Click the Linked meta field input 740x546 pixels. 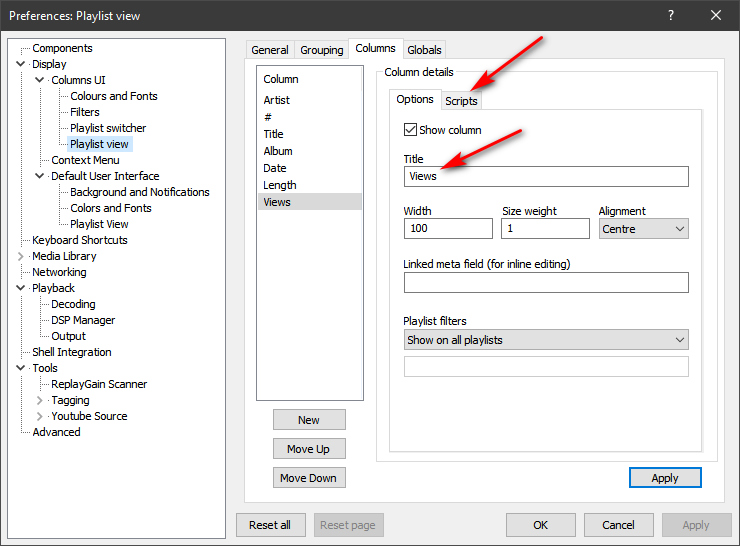coord(545,283)
